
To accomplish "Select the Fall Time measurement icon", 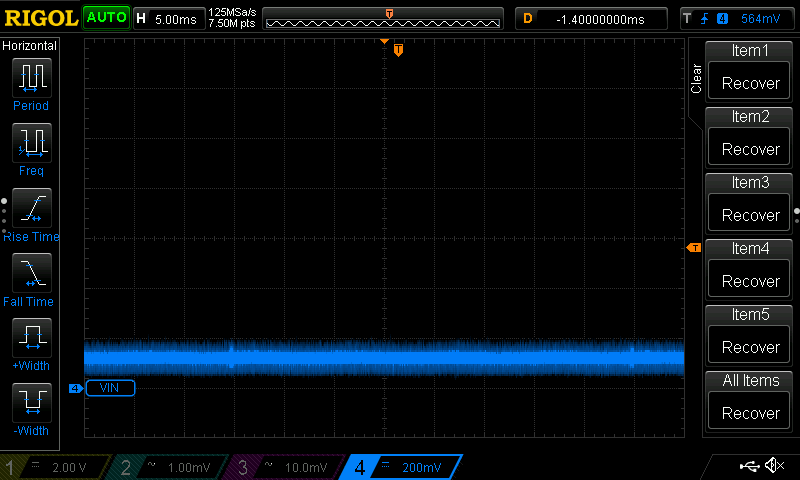I will point(32,272).
